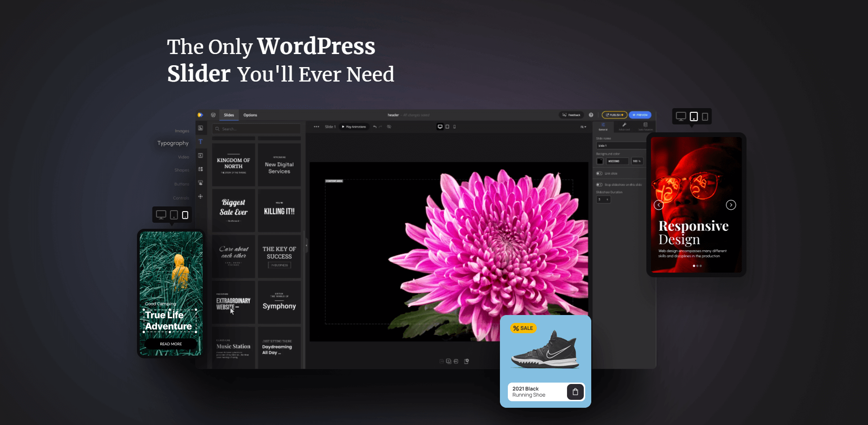Screen dimensions: 868x425
Task: Select mobile view in editor toolbar
Action: point(454,127)
